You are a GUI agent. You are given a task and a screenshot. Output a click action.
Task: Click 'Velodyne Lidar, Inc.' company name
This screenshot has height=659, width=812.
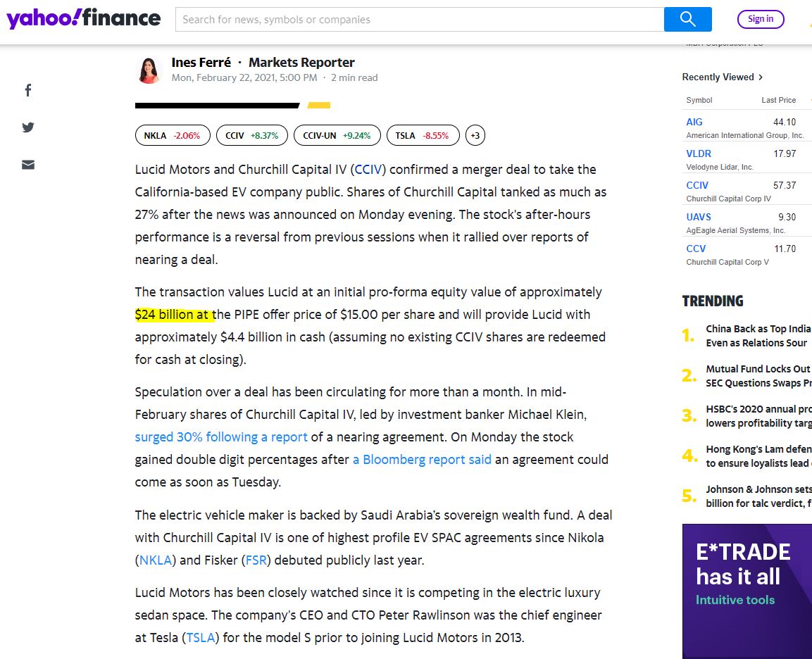click(x=720, y=167)
